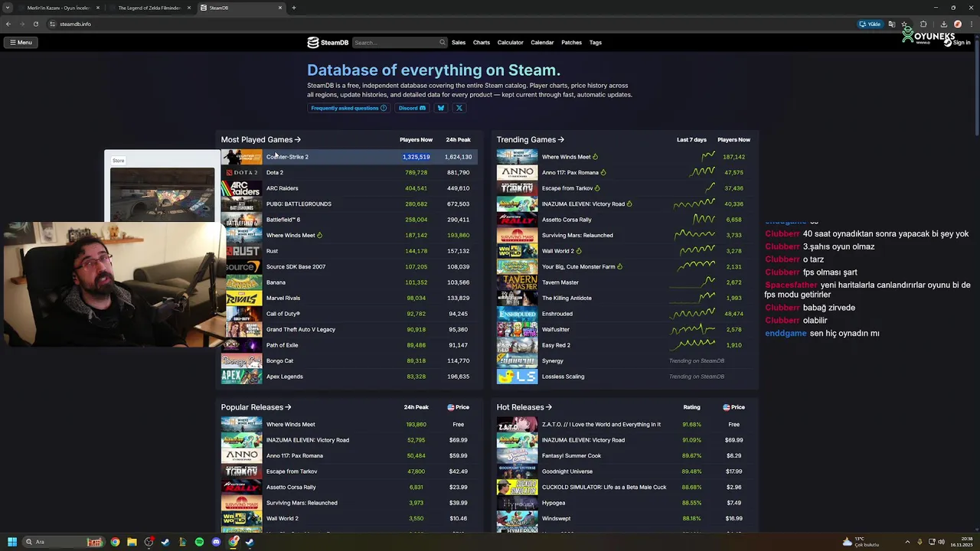Click the Yükle install app button
Viewport: 980px width, 551px height.
(870, 24)
